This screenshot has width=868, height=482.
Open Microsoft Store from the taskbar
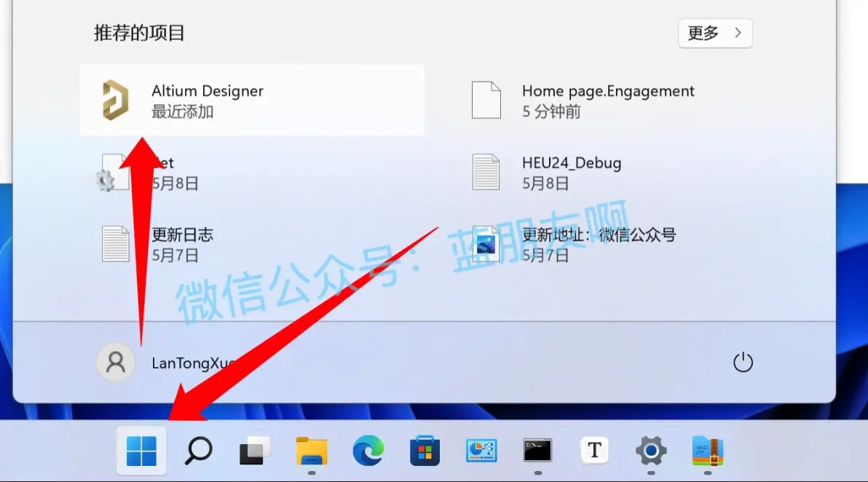click(425, 451)
